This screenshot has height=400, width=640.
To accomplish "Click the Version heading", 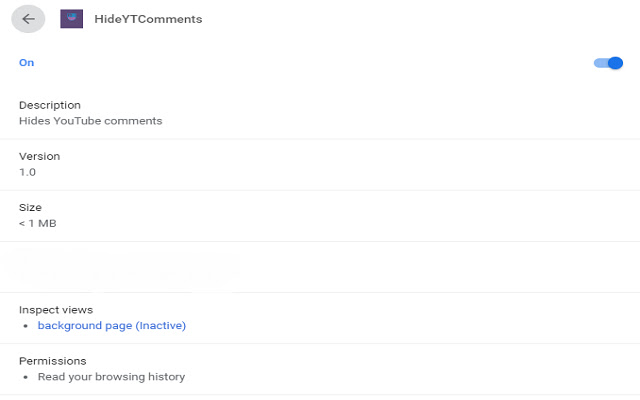I will [40, 156].
